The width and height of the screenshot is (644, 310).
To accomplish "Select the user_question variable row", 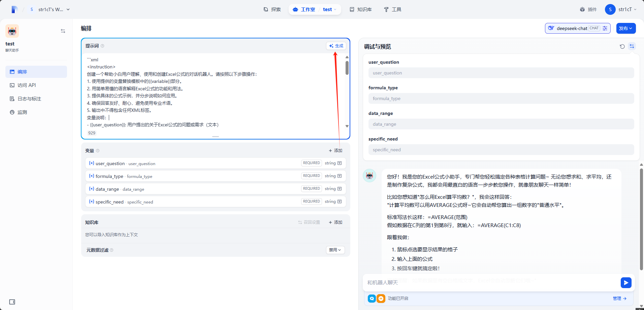I will point(216,163).
